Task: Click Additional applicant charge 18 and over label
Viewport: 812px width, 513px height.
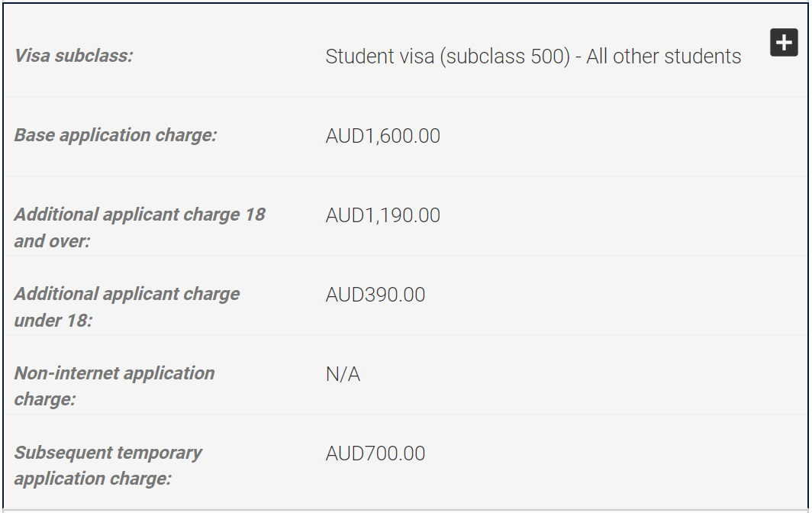Action: 140,227
